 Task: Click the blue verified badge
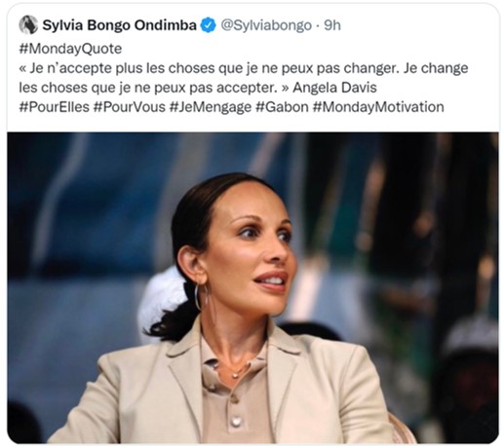pyautogui.click(x=208, y=25)
